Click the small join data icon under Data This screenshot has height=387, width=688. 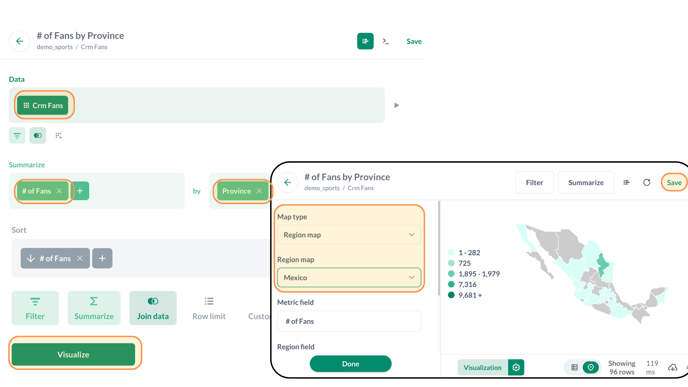(38, 136)
